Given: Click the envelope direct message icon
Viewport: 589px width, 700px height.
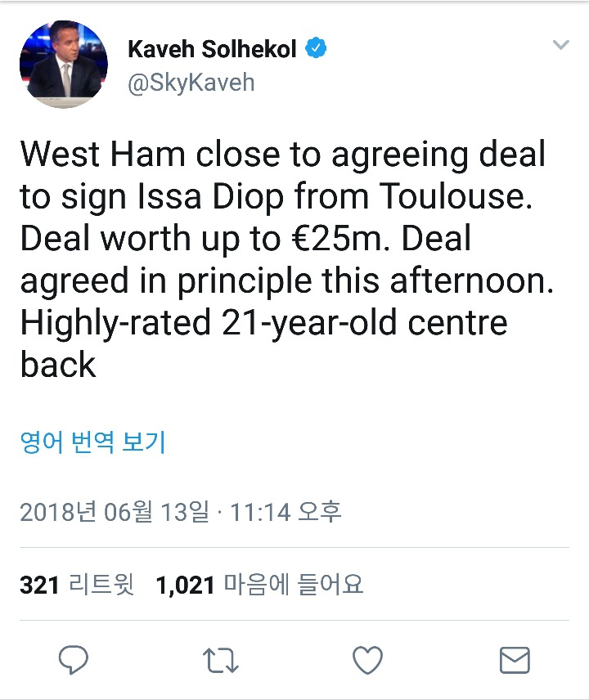Looking at the screenshot, I should 515,659.
